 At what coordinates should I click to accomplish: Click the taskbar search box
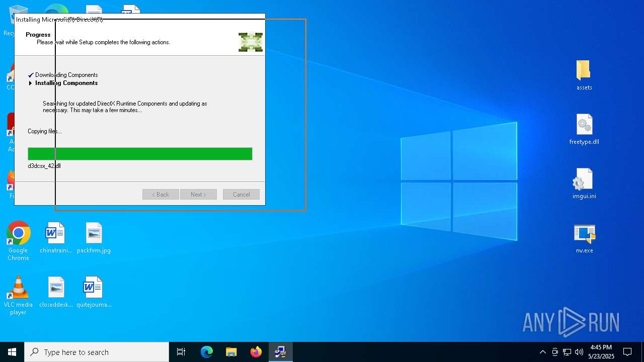click(x=97, y=352)
